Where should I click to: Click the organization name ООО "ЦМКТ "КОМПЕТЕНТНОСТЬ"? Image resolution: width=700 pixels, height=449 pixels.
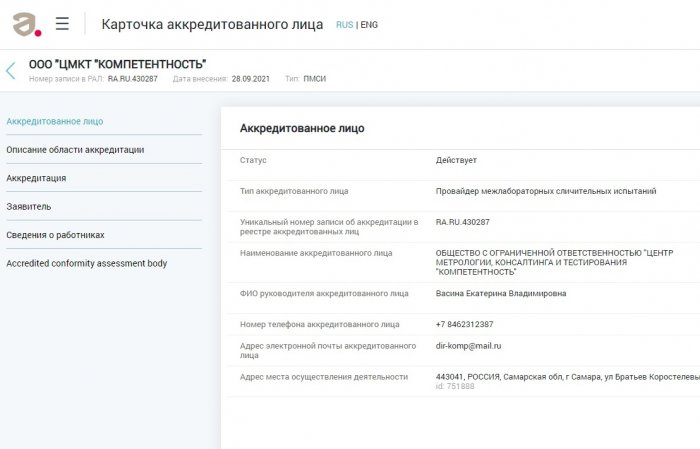pos(117,64)
